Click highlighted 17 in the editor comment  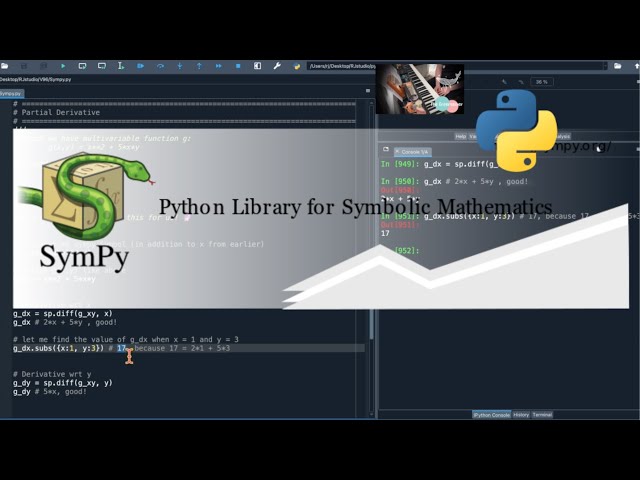pos(121,348)
